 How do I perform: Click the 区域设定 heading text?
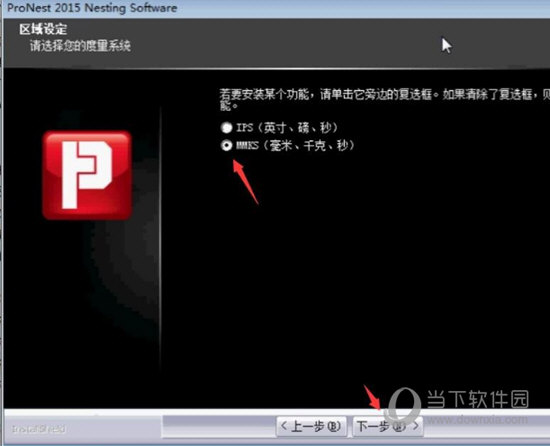[43, 29]
